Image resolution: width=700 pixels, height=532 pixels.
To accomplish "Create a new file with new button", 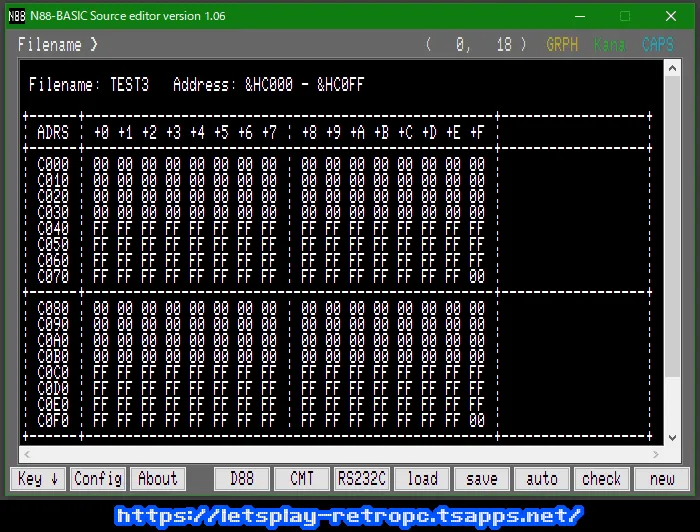I will [x=662, y=479].
